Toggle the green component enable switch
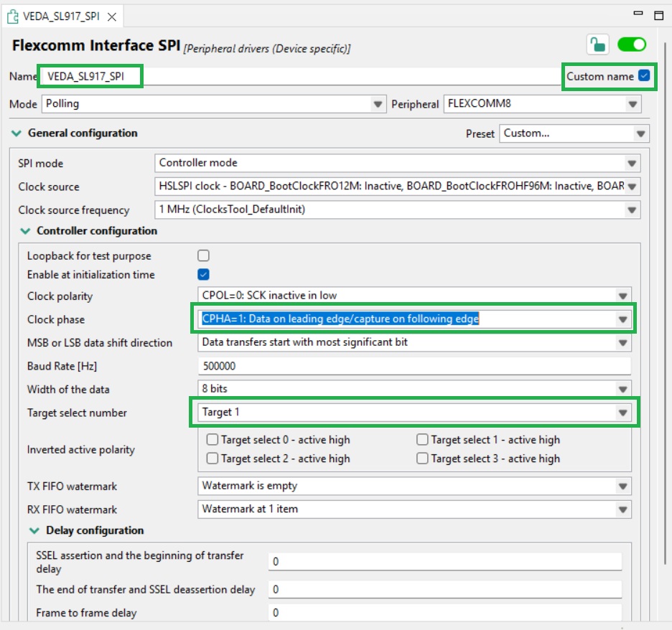The image size is (672, 630). point(632,44)
